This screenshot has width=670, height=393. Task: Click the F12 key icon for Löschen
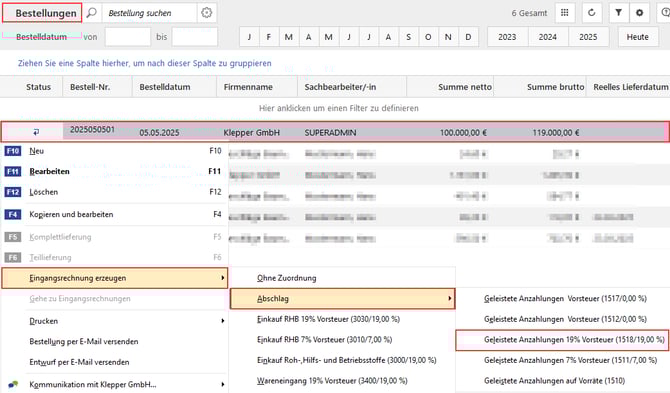[x=13, y=192]
